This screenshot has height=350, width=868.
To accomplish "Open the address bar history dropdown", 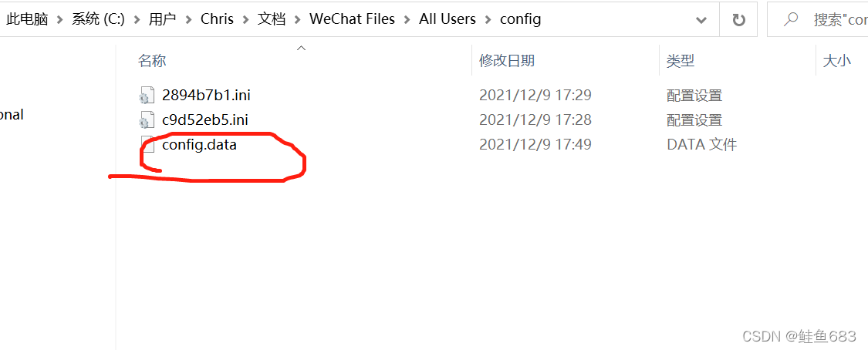I will [701, 20].
